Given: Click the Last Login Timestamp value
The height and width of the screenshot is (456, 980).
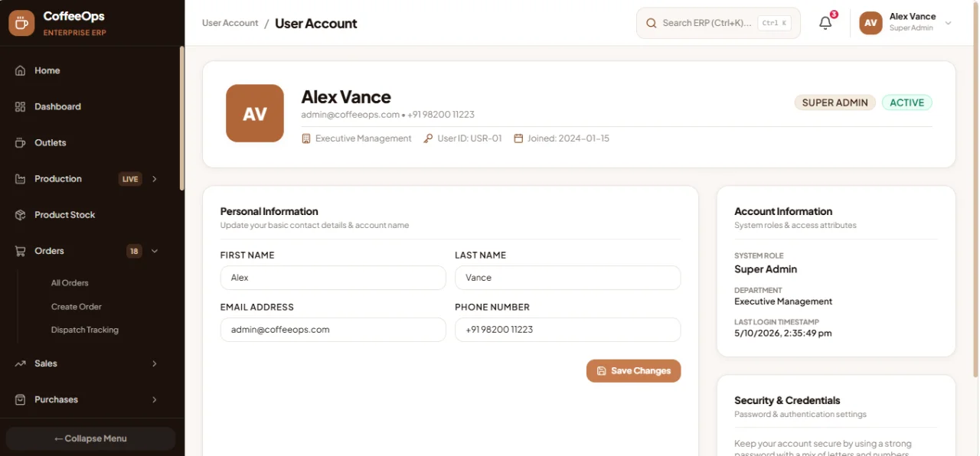Looking at the screenshot, I should [783, 334].
